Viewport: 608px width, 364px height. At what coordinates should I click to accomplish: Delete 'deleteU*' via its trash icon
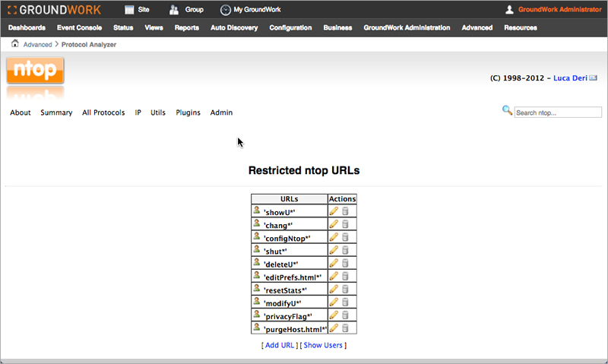click(345, 263)
